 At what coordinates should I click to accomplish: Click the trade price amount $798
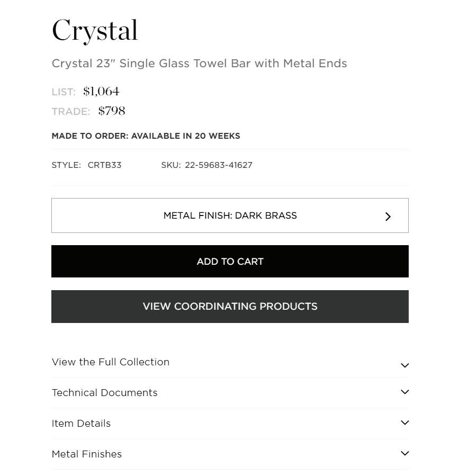click(112, 111)
